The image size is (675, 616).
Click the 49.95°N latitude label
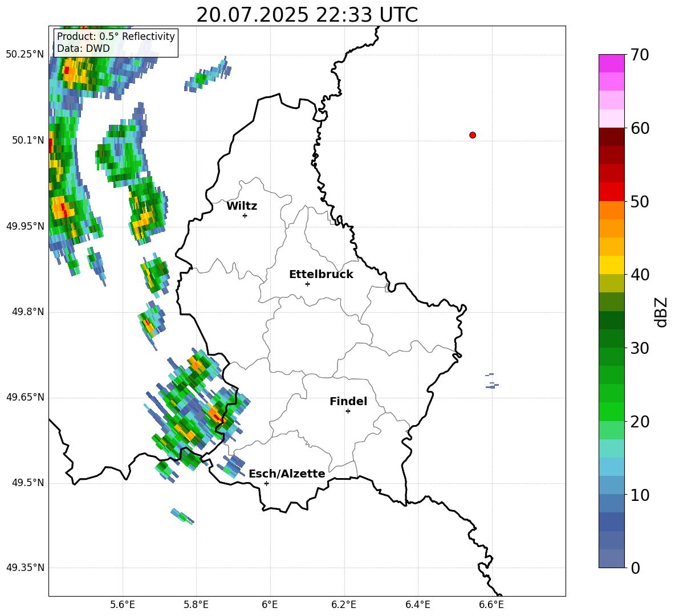25,226
